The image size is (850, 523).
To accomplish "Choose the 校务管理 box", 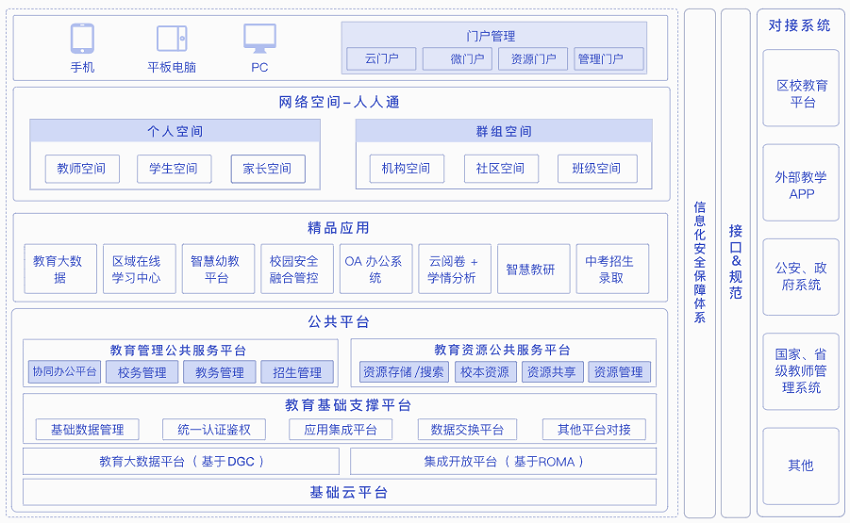I will pos(142,372).
